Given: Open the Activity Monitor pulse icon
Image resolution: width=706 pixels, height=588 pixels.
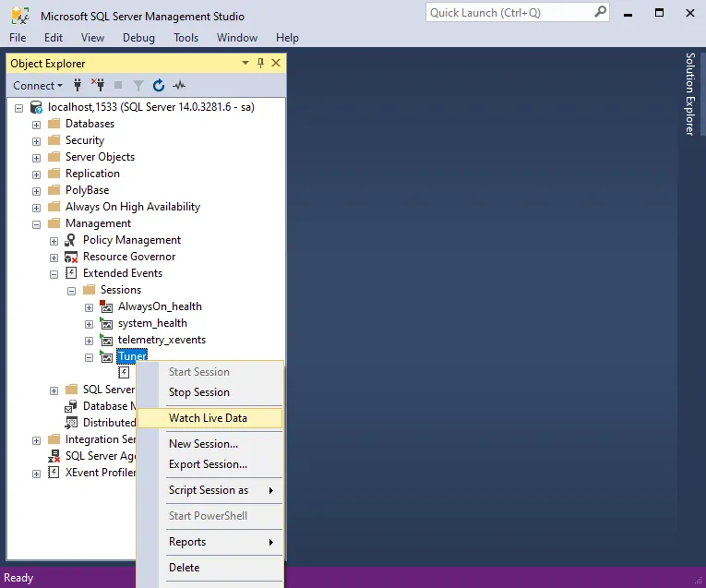Looking at the screenshot, I should point(179,85).
